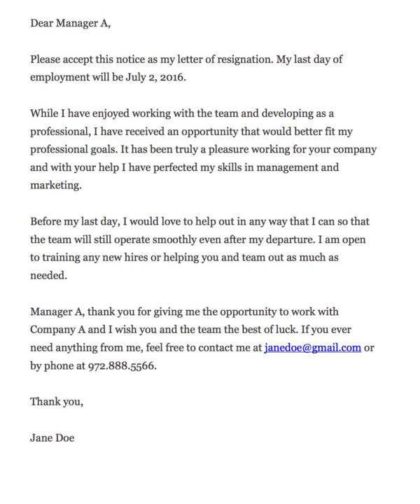Image resolution: width=420 pixels, height=504 pixels.
Task: Click the 'Dear Manager A,' greeting line
Action: pos(71,23)
